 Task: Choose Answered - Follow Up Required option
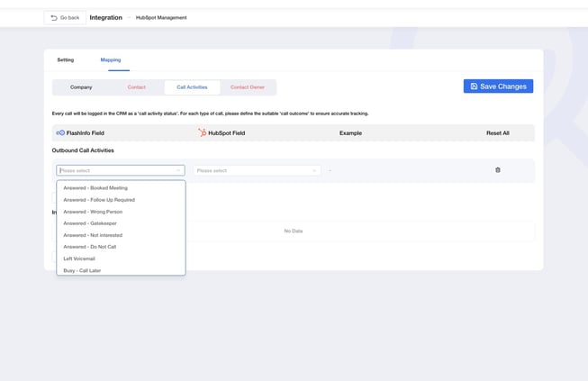[x=121, y=200]
